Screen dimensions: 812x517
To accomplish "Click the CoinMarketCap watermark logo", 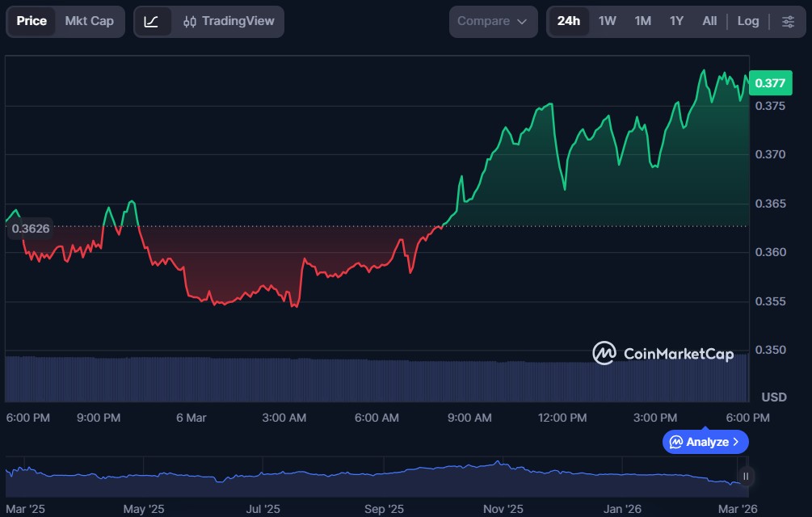I will (x=663, y=353).
